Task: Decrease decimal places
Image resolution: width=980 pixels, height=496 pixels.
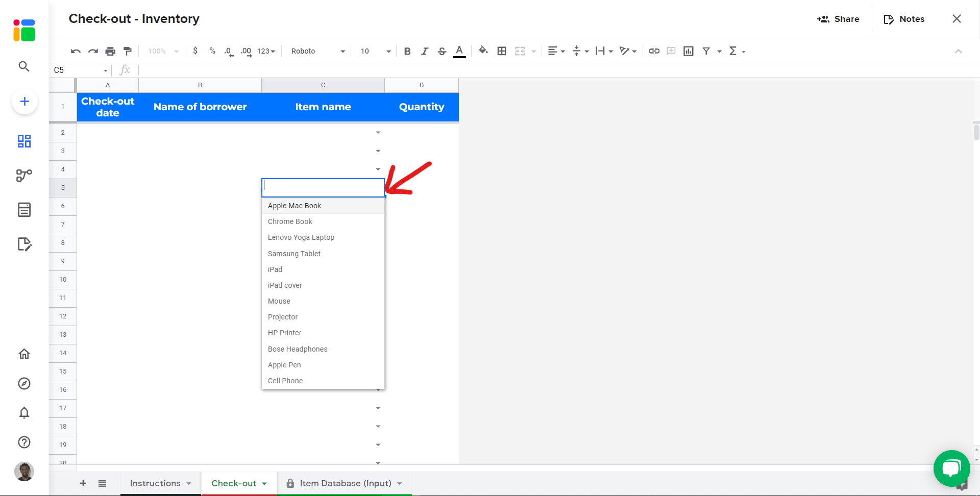Action: coord(229,52)
